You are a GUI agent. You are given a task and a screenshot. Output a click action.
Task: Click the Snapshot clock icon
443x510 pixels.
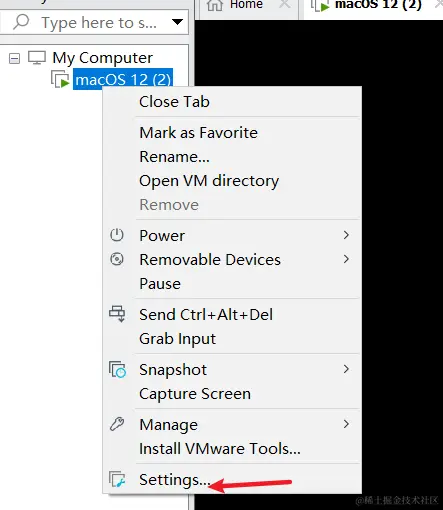117,369
